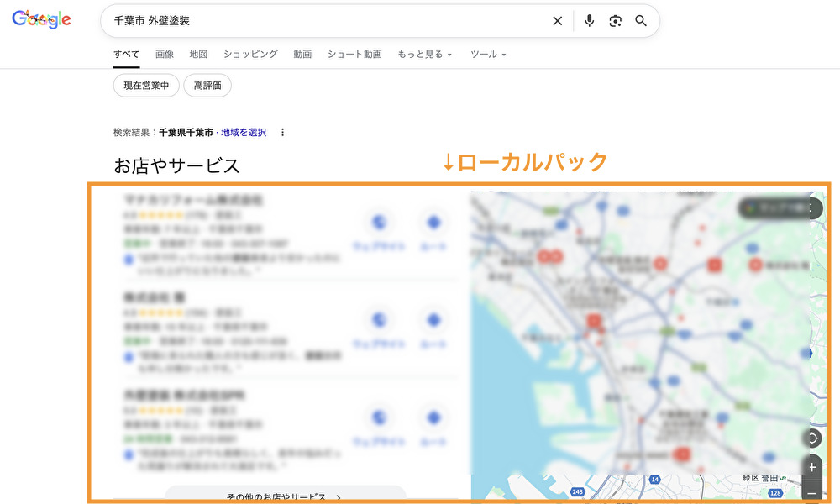Click the route icon for the first listing
This screenshot has height=504, width=840.
coord(433,223)
